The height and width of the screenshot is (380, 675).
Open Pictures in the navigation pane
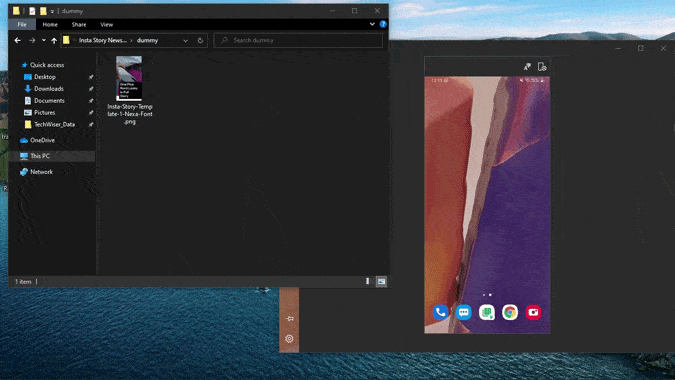[44, 112]
